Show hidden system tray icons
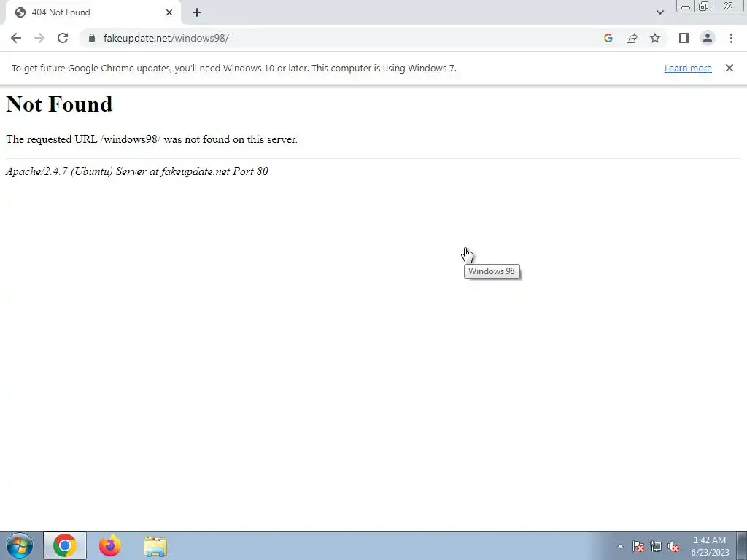747x560 pixels. point(620,546)
